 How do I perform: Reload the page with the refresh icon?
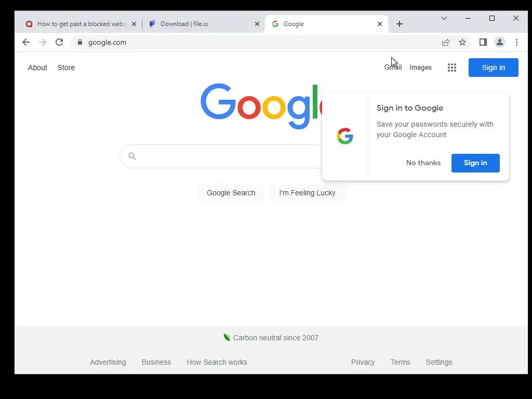tap(59, 43)
